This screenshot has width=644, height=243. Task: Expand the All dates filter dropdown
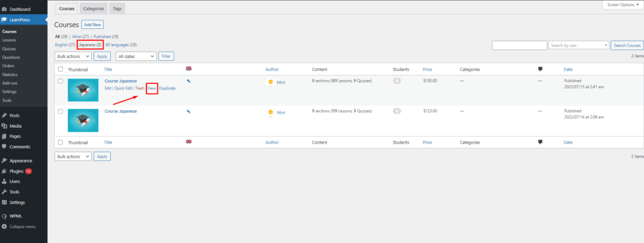pos(136,56)
